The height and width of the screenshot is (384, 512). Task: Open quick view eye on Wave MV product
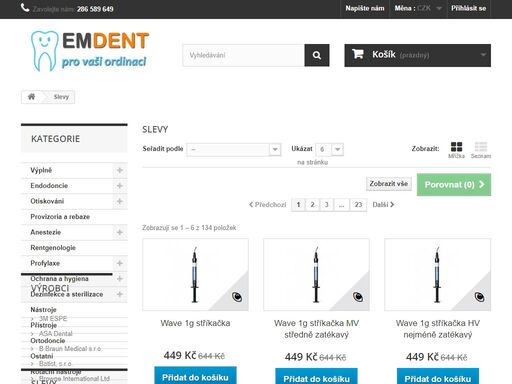pos(358,296)
